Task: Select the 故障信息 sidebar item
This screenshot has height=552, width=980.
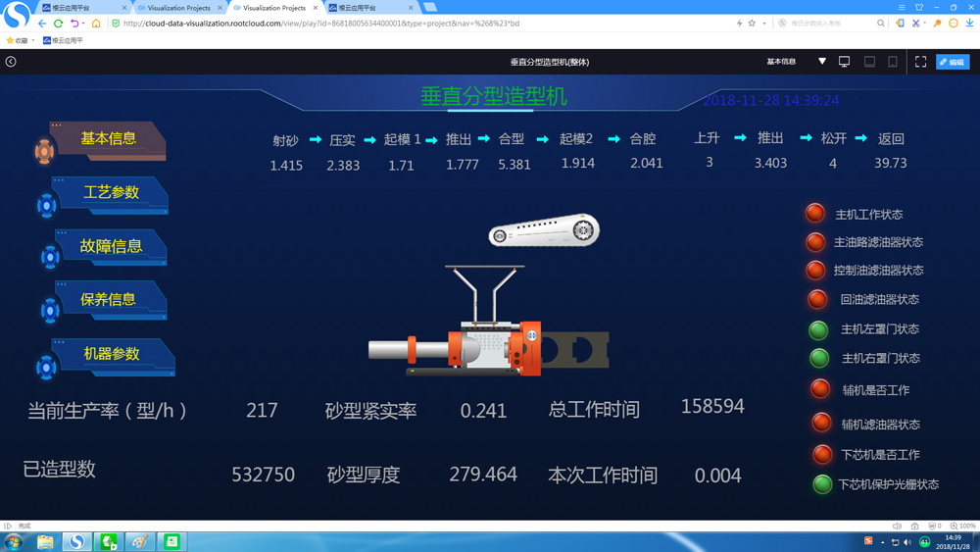Action: coord(111,247)
